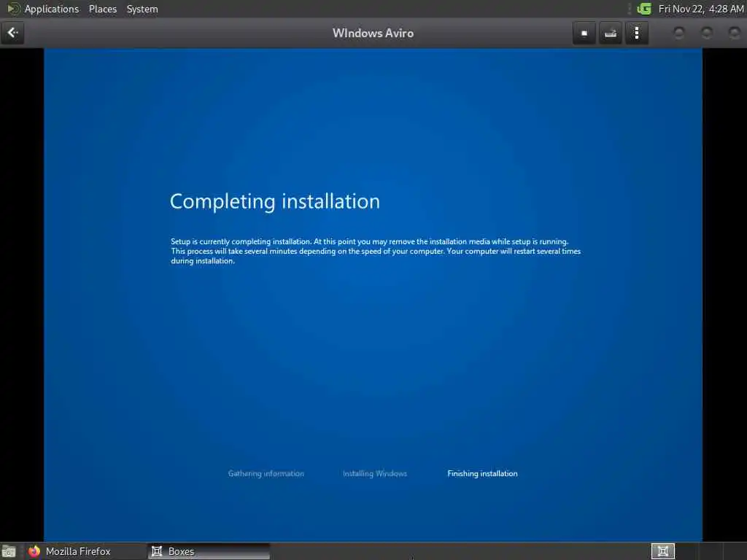Switch to Mozilla Firefox in the taskbar
Viewport: 747px width, 560px height.
[x=86, y=551]
